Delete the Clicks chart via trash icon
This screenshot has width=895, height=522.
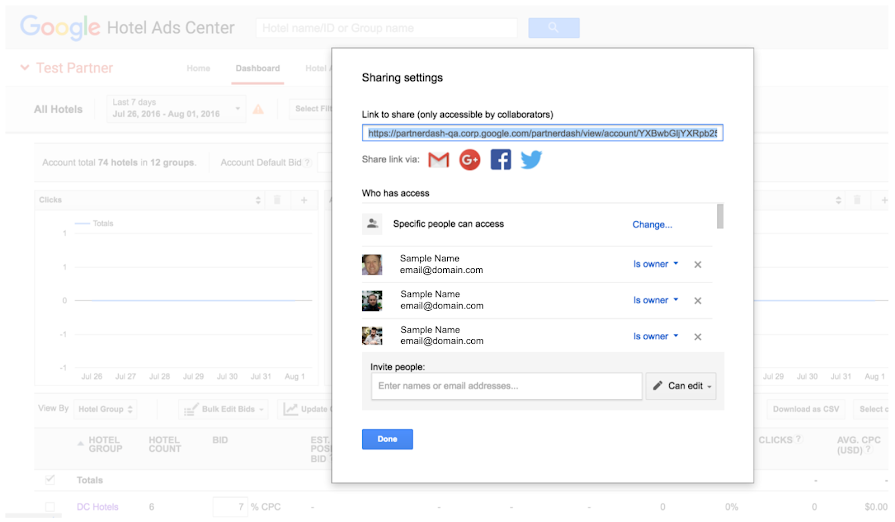tap(277, 200)
